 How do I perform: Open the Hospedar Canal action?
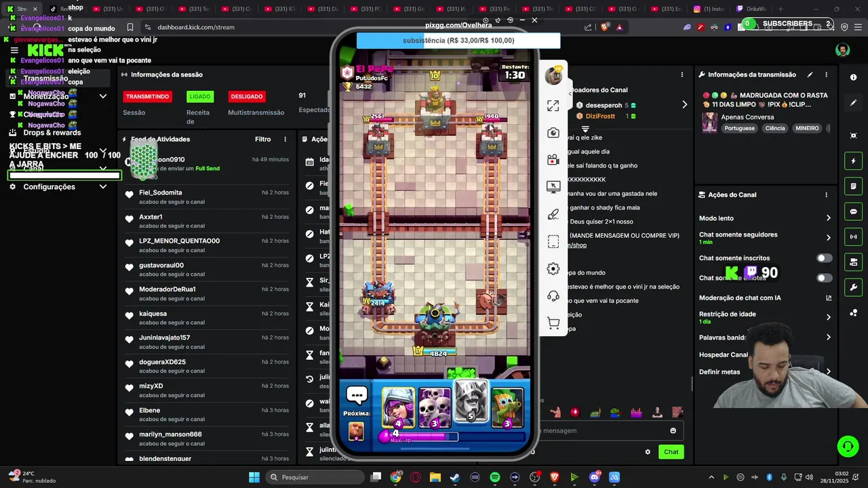[724, 354]
